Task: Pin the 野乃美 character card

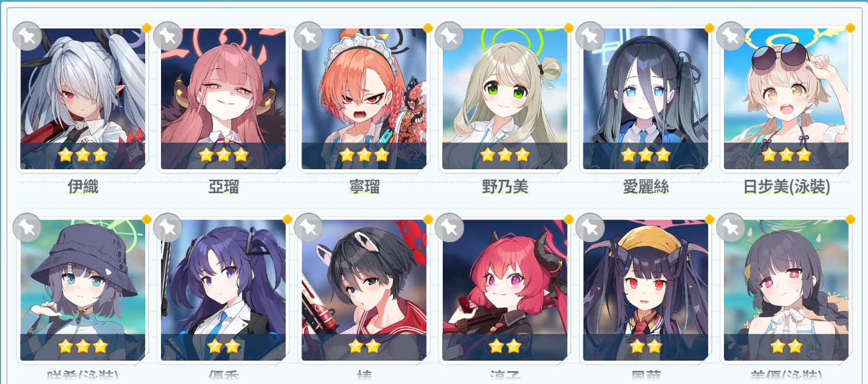Action: pyautogui.click(x=449, y=36)
